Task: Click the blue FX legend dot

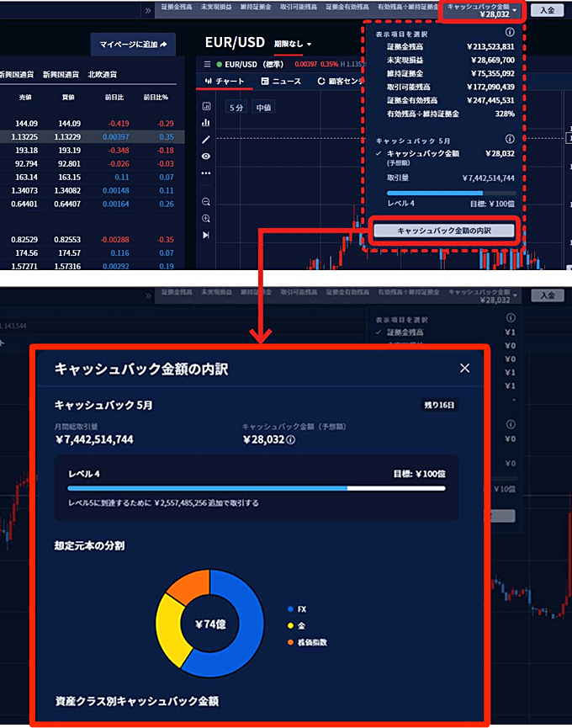Action: (290, 609)
